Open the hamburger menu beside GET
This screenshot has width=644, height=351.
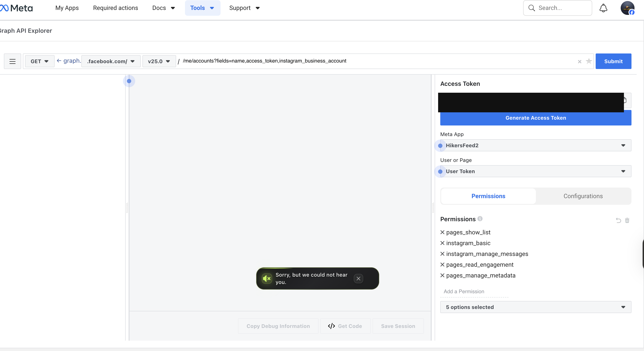point(12,61)
